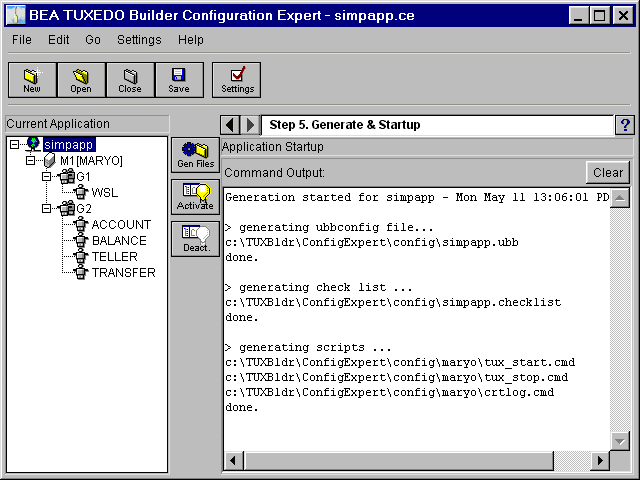
Task: Click the tux_start.cmd path line
Action: point(400,362)
